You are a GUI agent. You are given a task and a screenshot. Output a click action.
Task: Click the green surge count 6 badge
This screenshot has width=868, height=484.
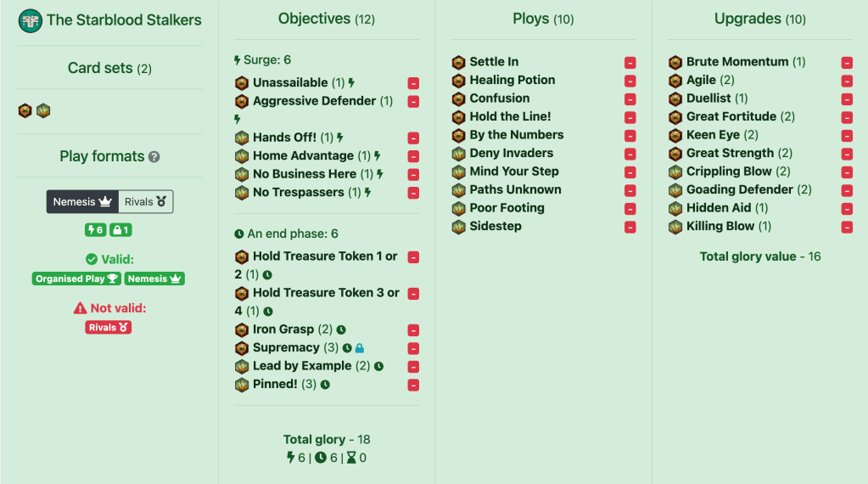pyautogui.click(x=95, y=230)
